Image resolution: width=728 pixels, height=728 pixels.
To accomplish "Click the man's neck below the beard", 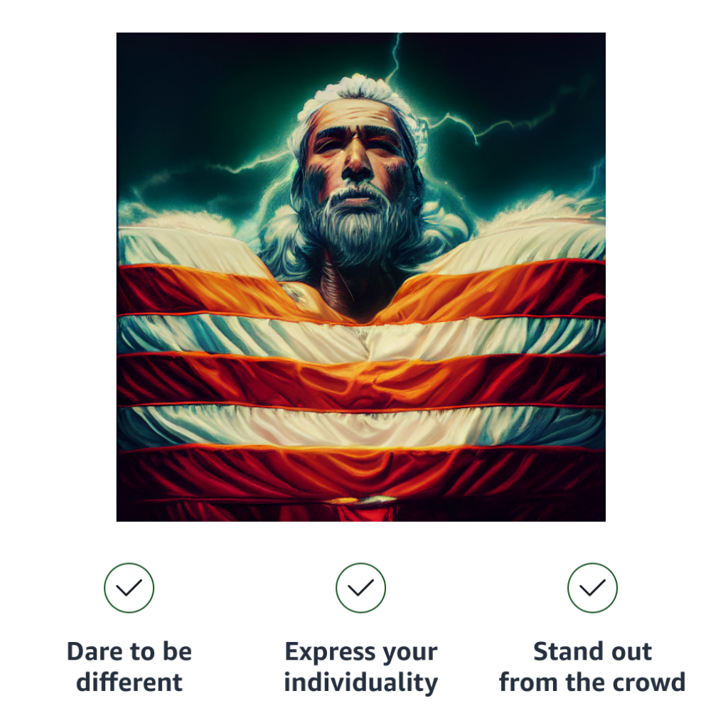I will (353, 288).
